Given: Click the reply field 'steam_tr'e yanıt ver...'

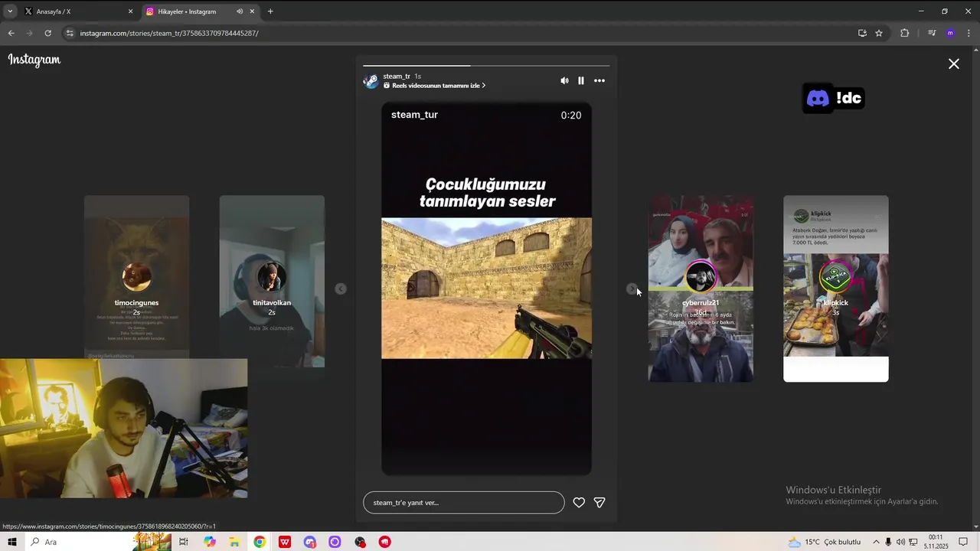Looking at the screenshot, I should point(463,503).
